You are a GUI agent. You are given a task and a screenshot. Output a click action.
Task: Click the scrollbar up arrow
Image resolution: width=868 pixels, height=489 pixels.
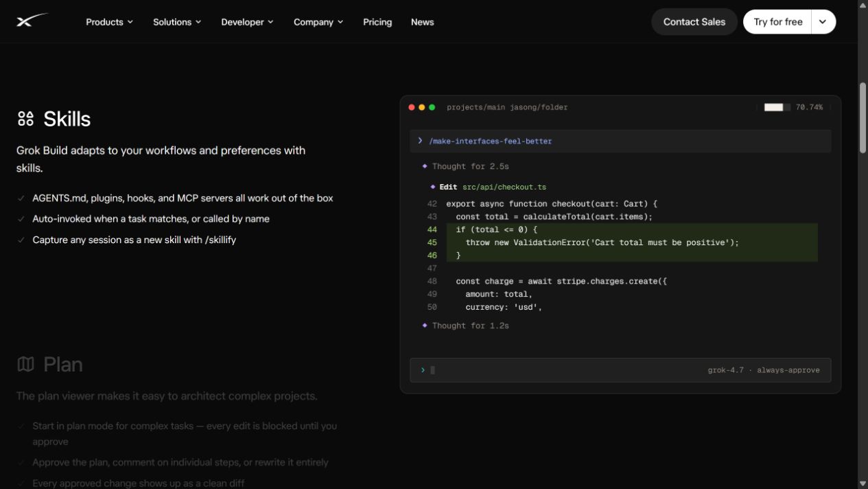point(863,5)
